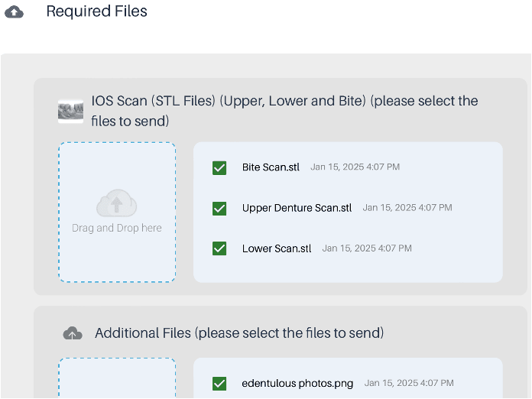Uncheck the edentulous photos.png checkbox
Viewport: 532px width, 399px height.
pos(219,384)
